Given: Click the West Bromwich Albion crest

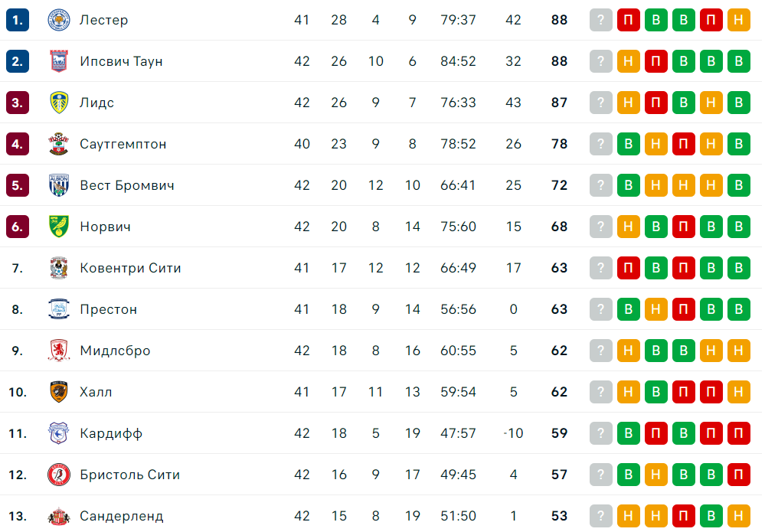Looking at the screenshot, I should pyautogui.click(x=58, y=185).
